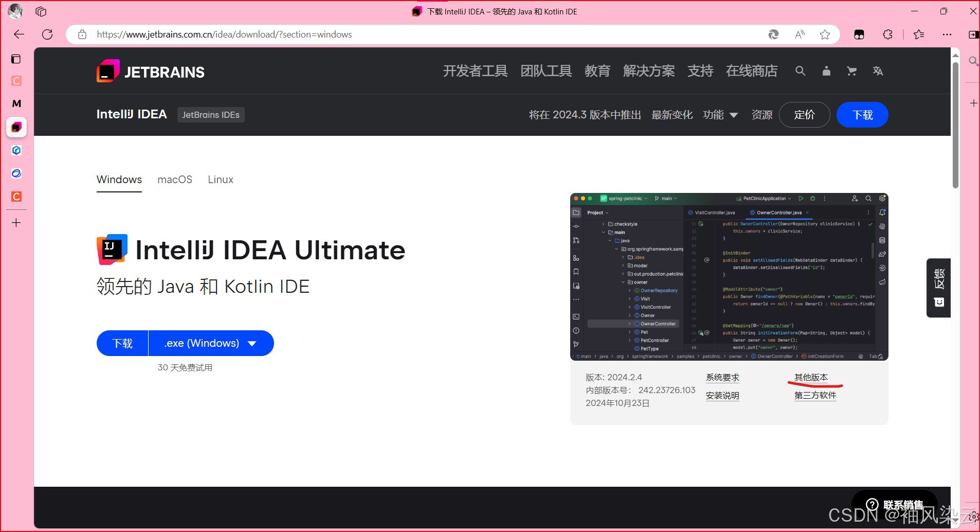Open the 安装说明 link

tap(722, 396)
